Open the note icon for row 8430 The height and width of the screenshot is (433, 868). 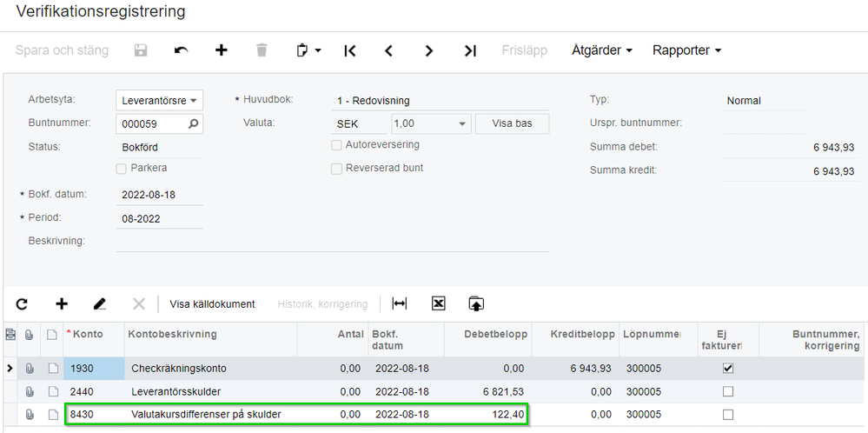tap(52, 414)
